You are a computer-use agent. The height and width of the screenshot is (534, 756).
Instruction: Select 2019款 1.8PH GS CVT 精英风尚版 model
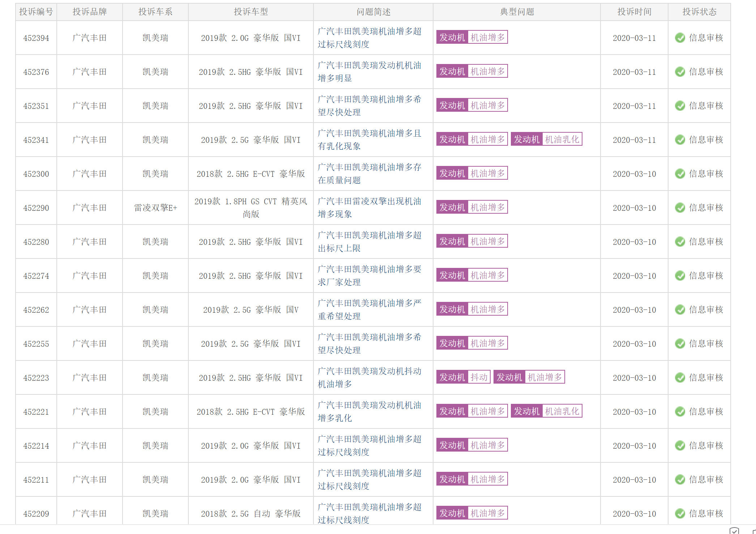pos(251,208)
